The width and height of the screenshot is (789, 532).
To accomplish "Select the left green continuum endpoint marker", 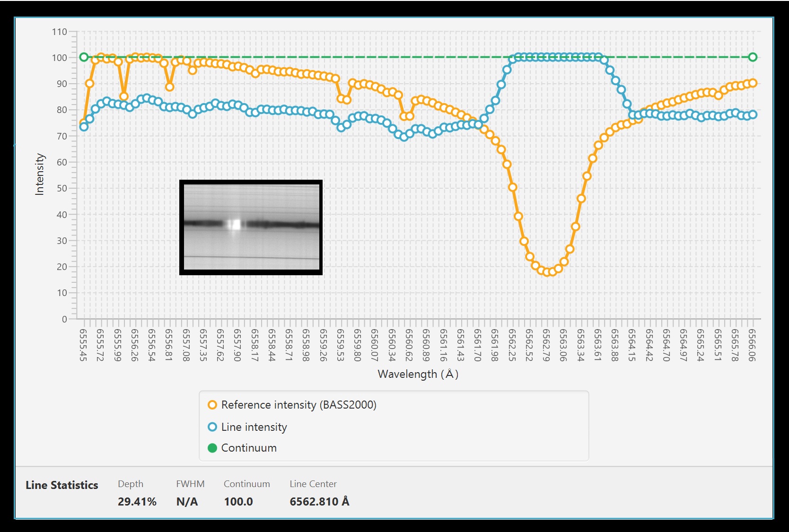I will (84, 57).
